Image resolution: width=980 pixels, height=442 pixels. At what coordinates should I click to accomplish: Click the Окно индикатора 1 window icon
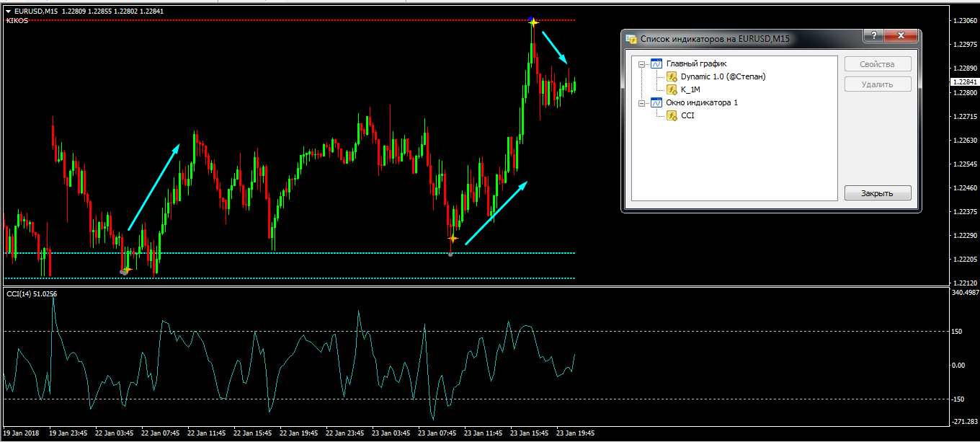click(x=656, y=102)
